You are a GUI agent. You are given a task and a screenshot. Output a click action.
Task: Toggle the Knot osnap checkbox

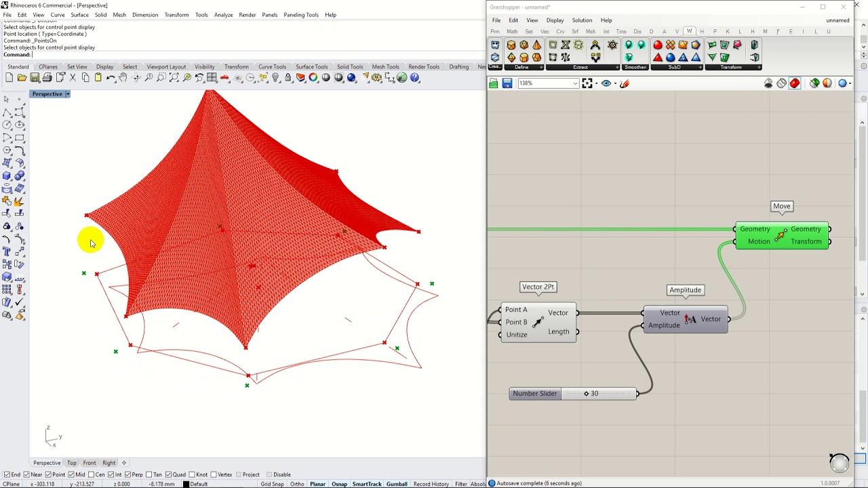pos(191,474)
